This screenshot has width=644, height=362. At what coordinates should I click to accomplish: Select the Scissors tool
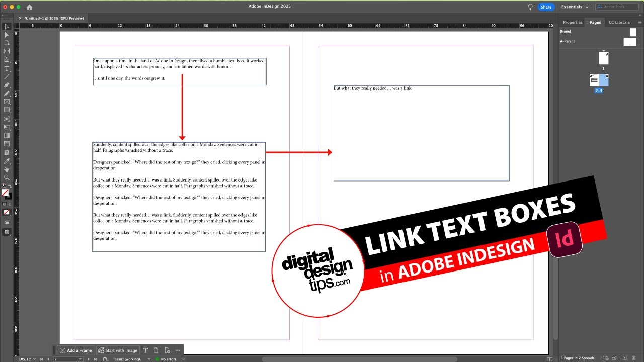point(7,119)
